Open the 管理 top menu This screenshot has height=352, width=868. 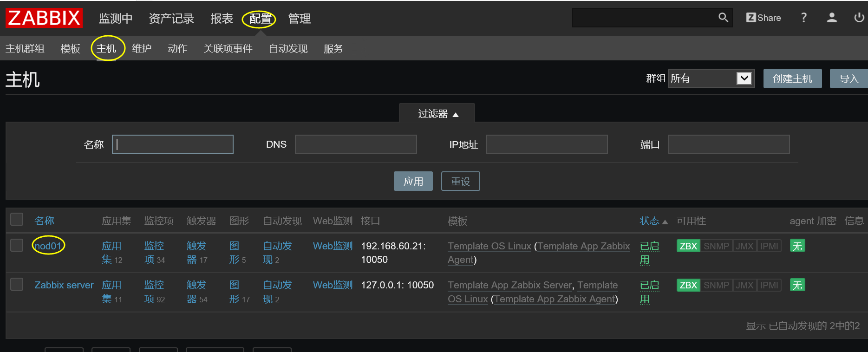[300, 19]
